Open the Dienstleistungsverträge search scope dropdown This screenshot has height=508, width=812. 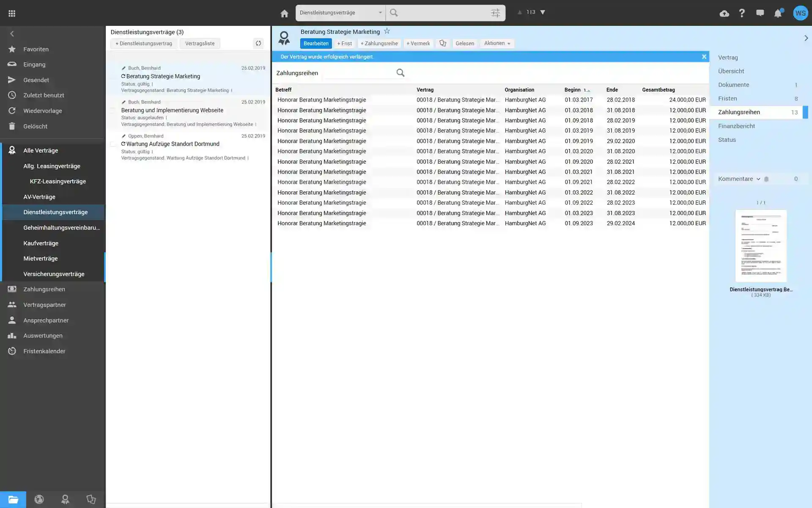pyautogui.click(x=340, y=13)
